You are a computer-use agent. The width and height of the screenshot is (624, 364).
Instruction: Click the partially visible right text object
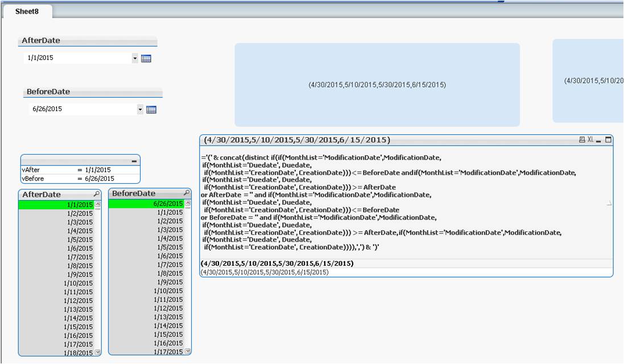588,81
